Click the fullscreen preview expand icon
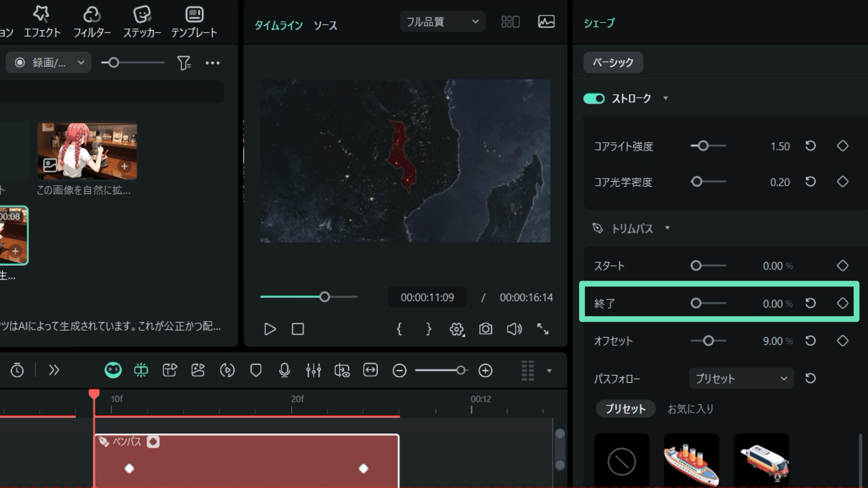This screenshot has height=488, width=868. 542,329
